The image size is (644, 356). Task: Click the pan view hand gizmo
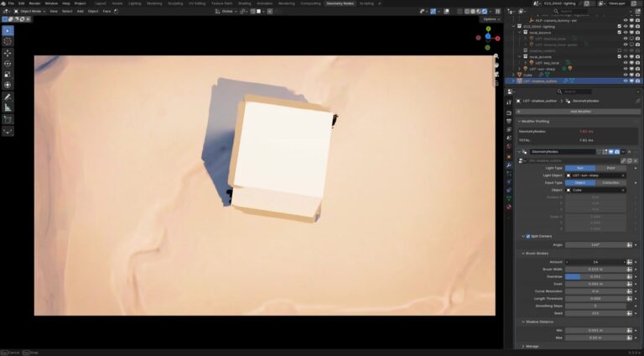pyautogui.click(x=496, y=65)
